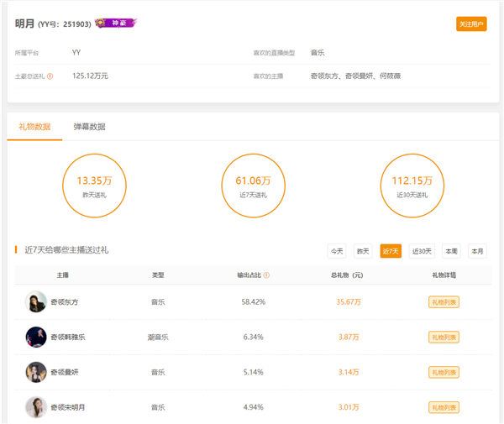Click the 主播 column header
The image size is (504, 424).
click(63, 275)
